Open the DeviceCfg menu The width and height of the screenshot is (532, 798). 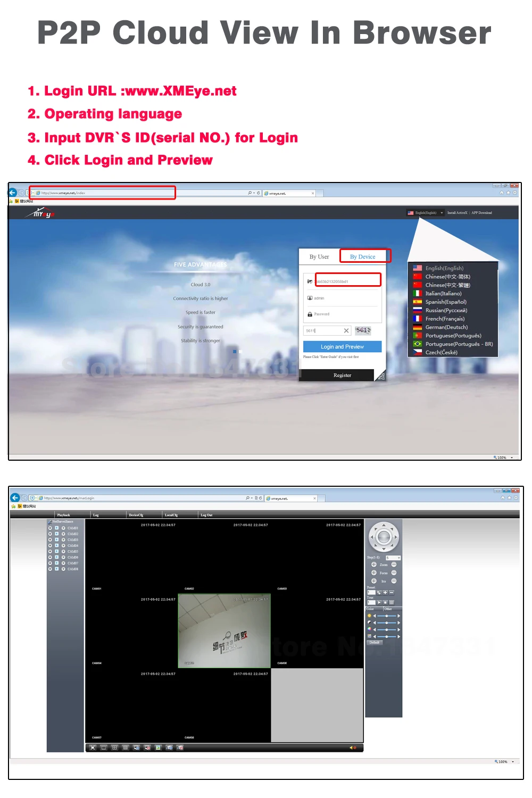click(x=136, y=515)
